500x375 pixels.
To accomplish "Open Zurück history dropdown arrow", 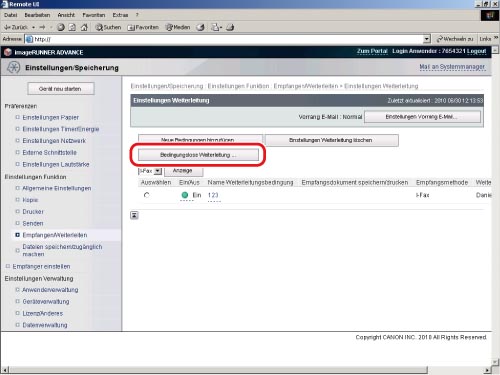I will click(x=34, y=27).
